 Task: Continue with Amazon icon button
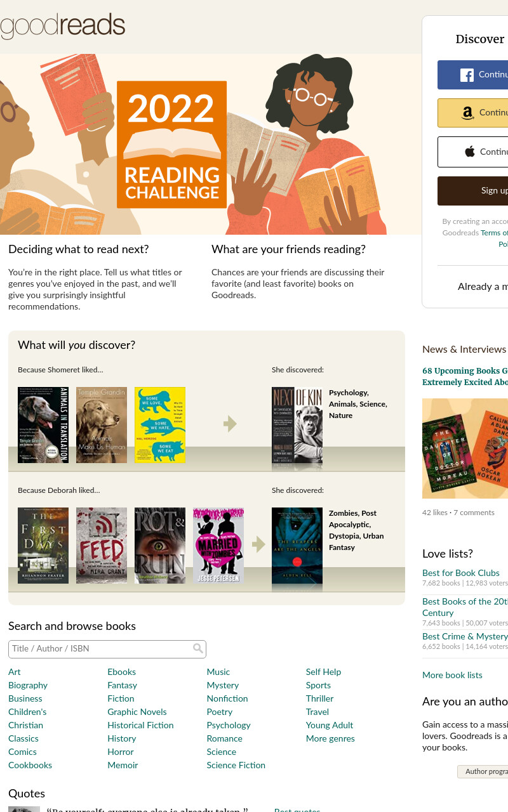[x=472, y=113]
